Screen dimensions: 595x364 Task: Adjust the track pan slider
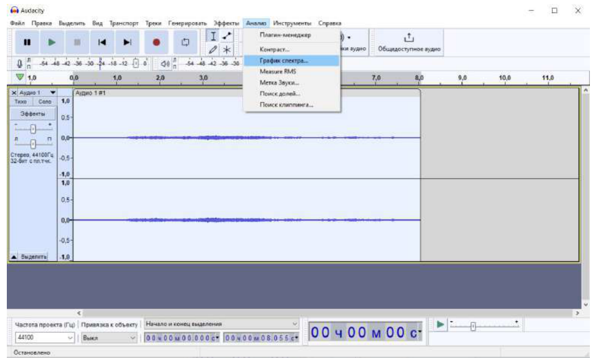[x=33, y=144]
